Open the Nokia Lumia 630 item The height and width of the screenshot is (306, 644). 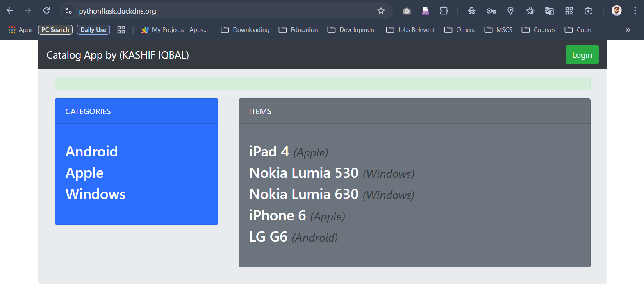click(304, 194)
